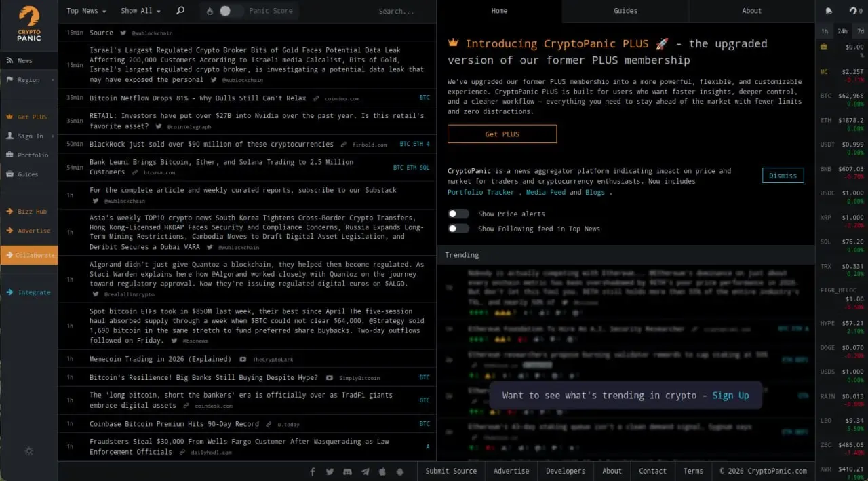Open the notifications bell icon
Viewport: 868px width, 481px height.
829,11
